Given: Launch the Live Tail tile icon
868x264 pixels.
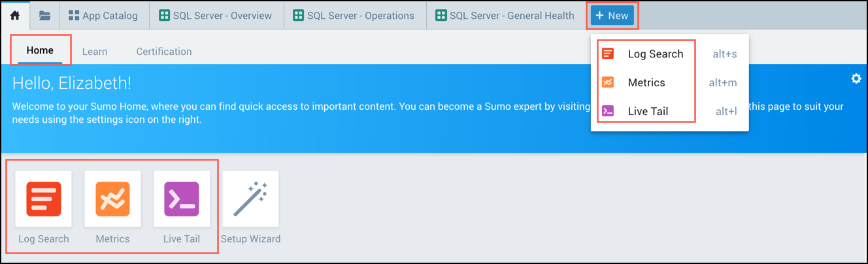Looking at the screenshot, I should [182, 199].
